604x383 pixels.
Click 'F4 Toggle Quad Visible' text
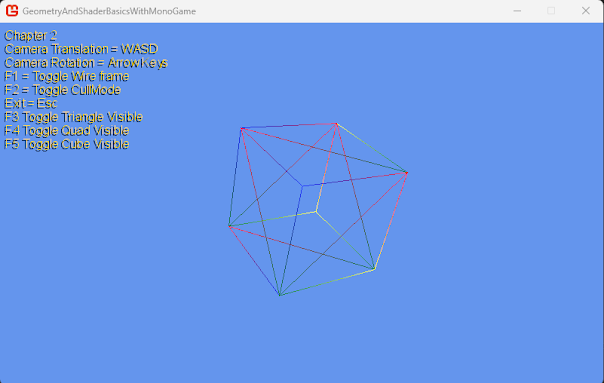pos(66,131)
